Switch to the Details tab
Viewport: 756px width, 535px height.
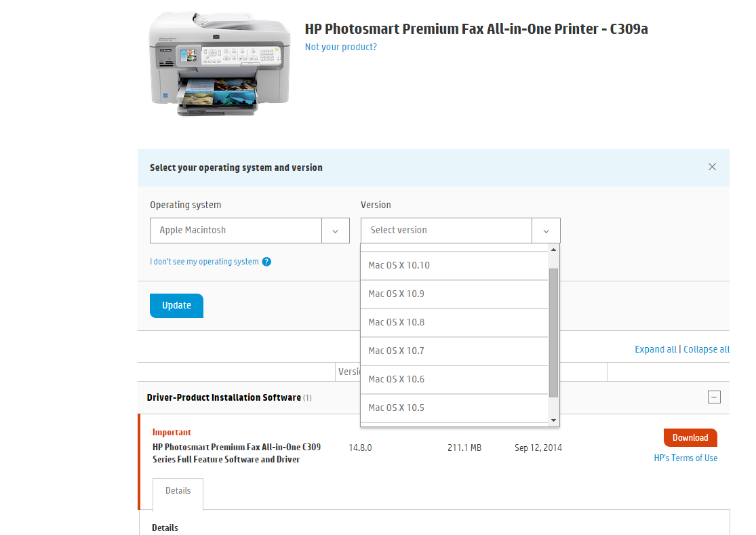coord(178,490)
